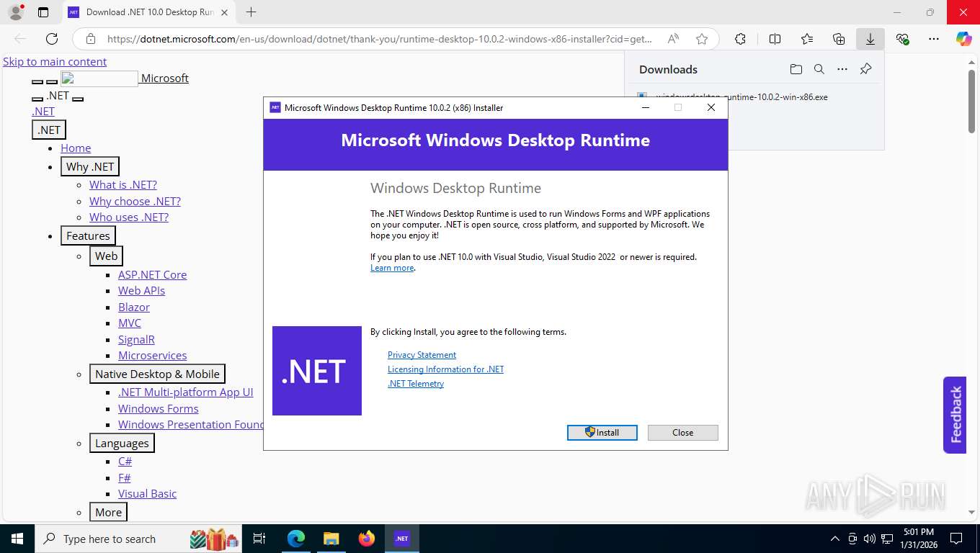
Task: Open Edge Settings and more menu
Action: coord(934,39)
